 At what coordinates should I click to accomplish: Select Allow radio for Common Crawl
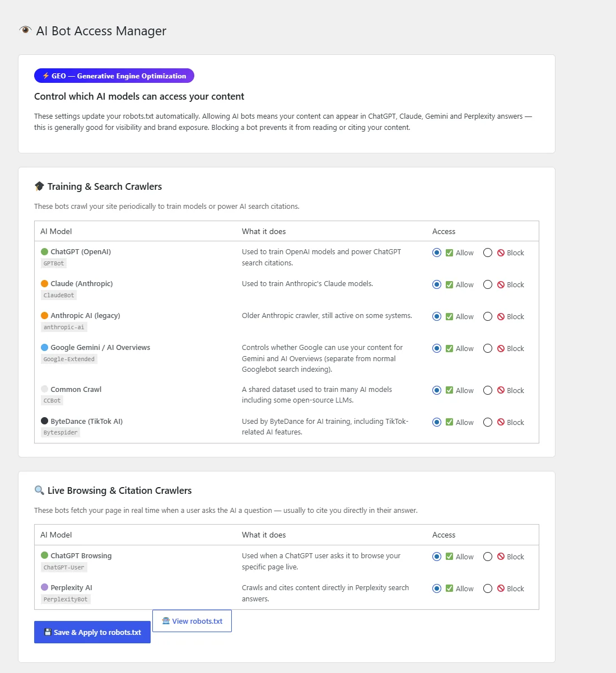[x=437, y=390]
